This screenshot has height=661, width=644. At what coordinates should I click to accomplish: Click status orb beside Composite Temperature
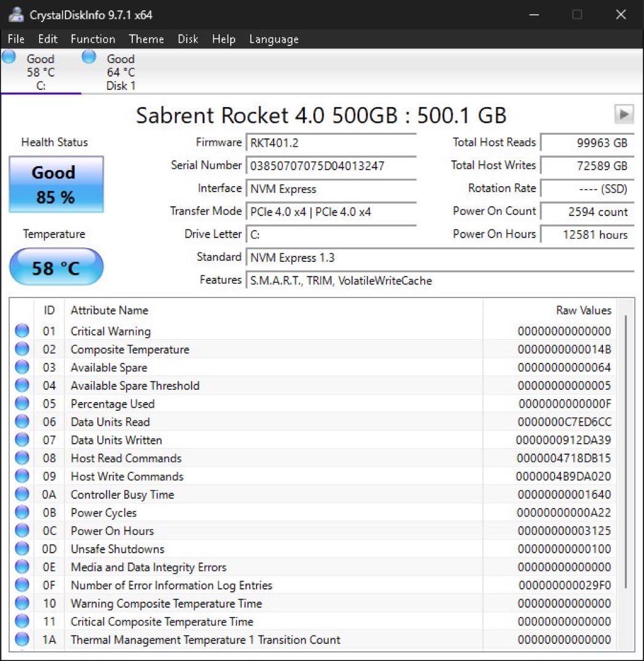(x=22, y=349)
